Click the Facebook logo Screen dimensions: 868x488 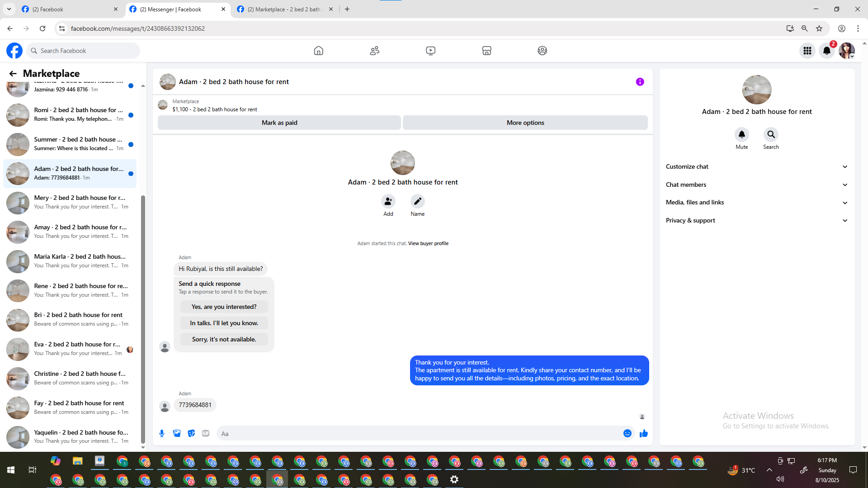click(14, 51)
